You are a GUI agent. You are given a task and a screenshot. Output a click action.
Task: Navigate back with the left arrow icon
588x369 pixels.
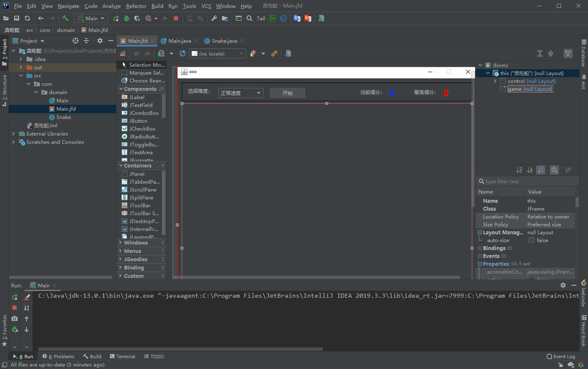(41, 18)
